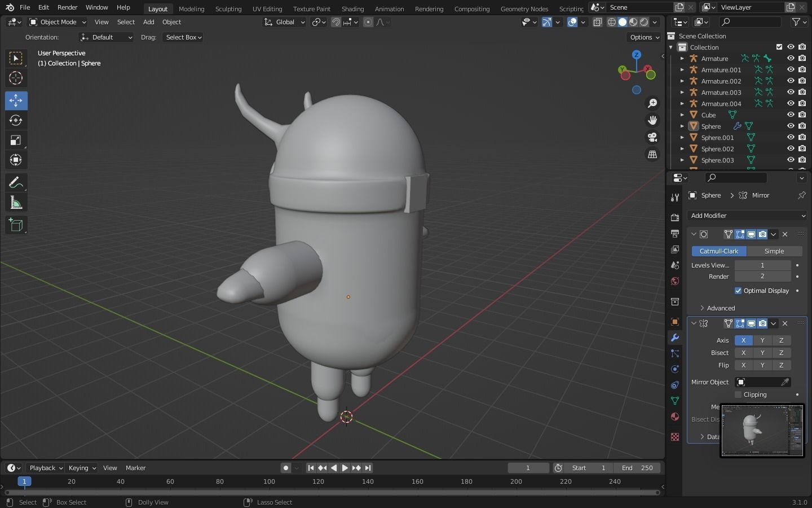Select the Cursor tool in toolbar
Screen dimensions: 812x508
[x=16, y=78]
